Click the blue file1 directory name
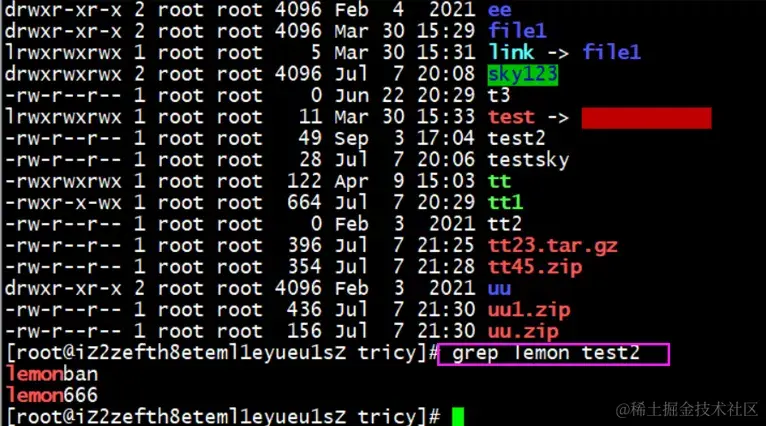This screenshot has width=766, height=426. pos(517,31)
